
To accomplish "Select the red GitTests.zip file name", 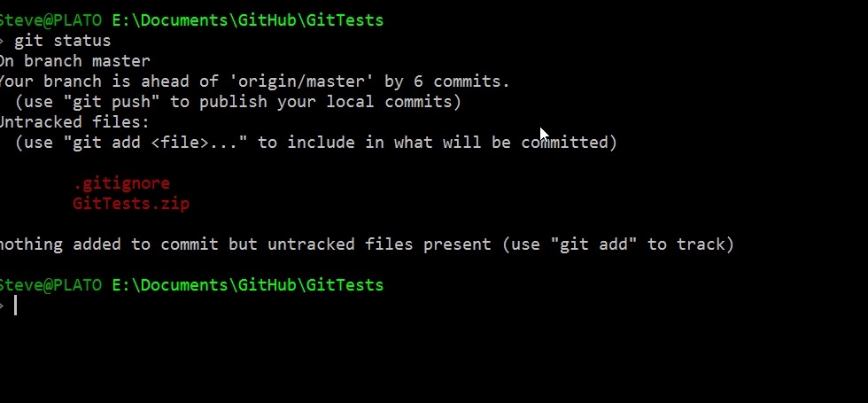I will pos(131,204).
